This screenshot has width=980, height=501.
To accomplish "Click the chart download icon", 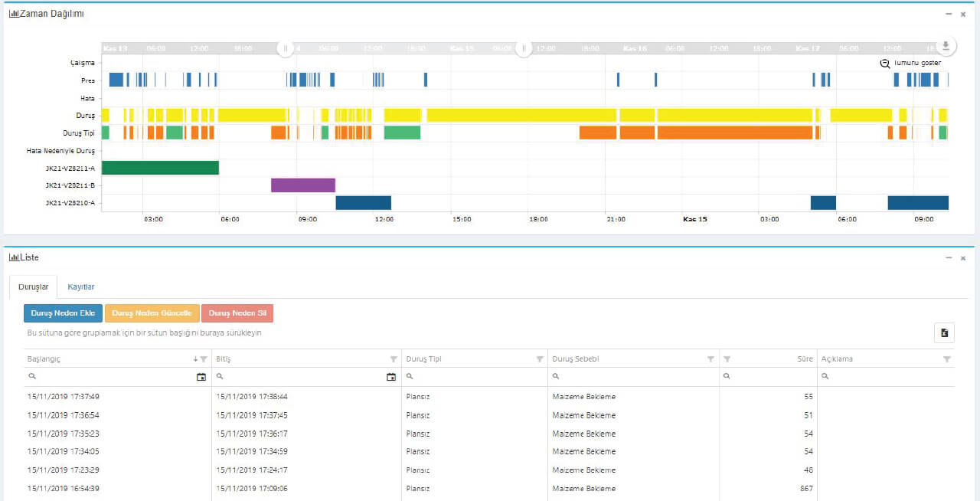I will 946,46.
